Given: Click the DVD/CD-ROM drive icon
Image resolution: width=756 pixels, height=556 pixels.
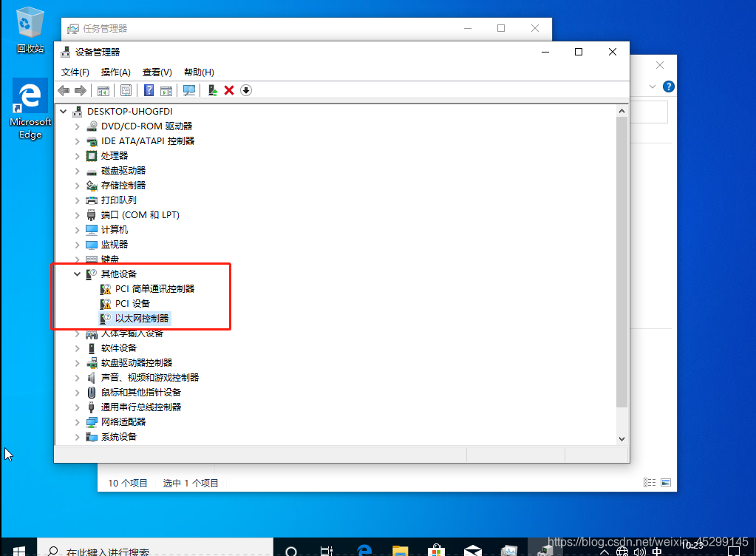Looking at the screenshot, I should coord(92,126).
